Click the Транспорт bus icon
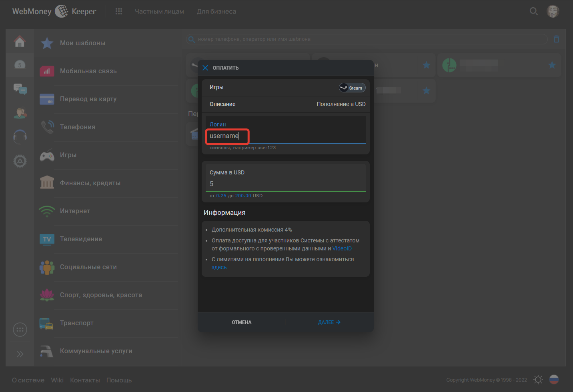 point(46,324)
